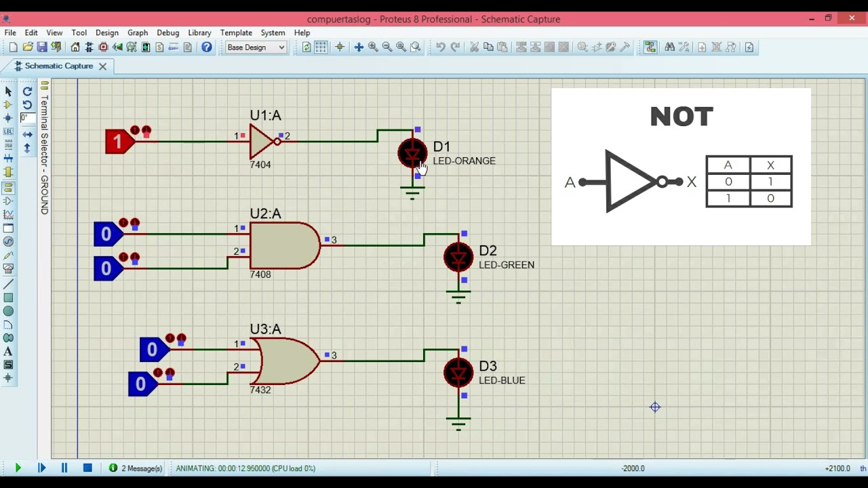Image resolution: width=868 pixels, height=488 pixels.
Task: Open the Home Page icon
Action: (x=75, y=47)
